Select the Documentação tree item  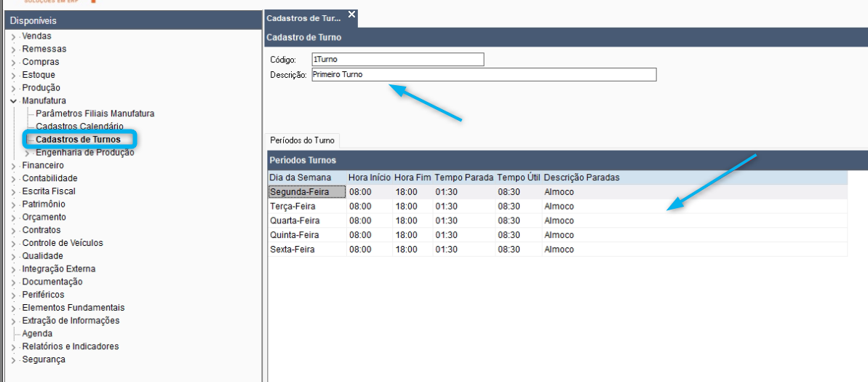click(52, 282)
